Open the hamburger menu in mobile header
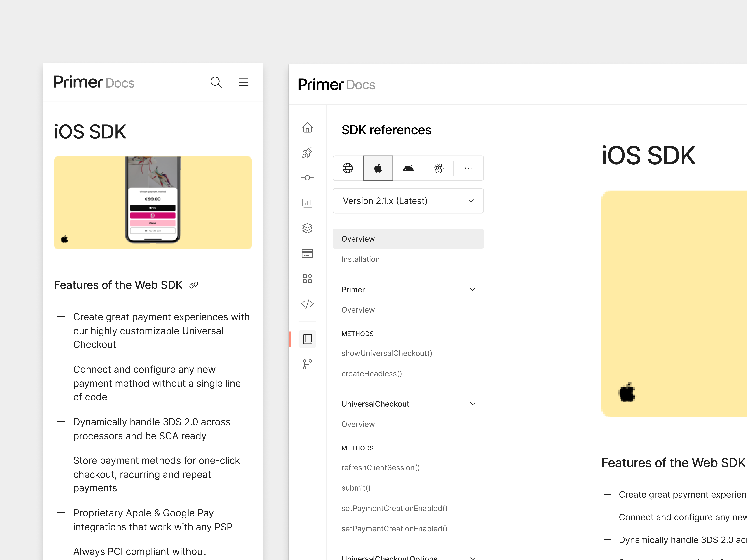This screenshot has width=747, height=560. (244, 82)
